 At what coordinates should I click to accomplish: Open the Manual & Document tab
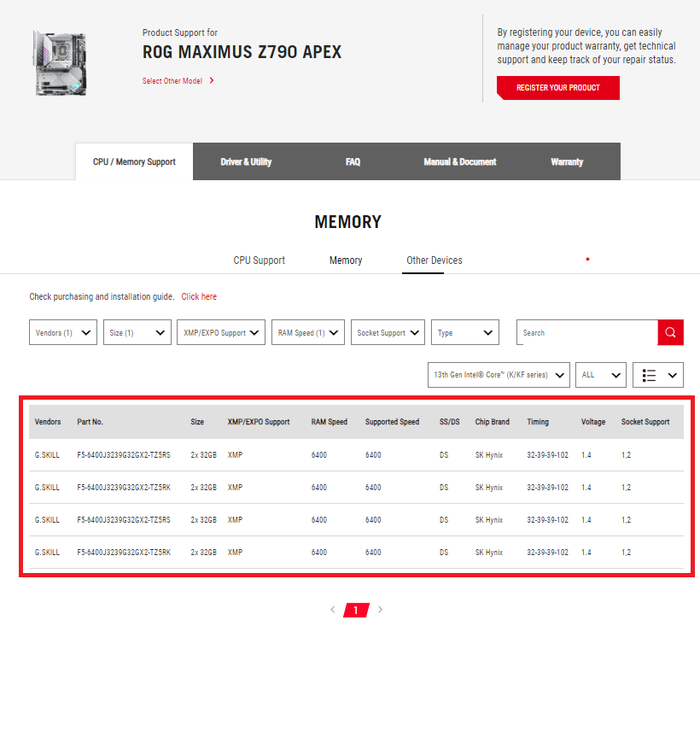(x=460, y=161)
